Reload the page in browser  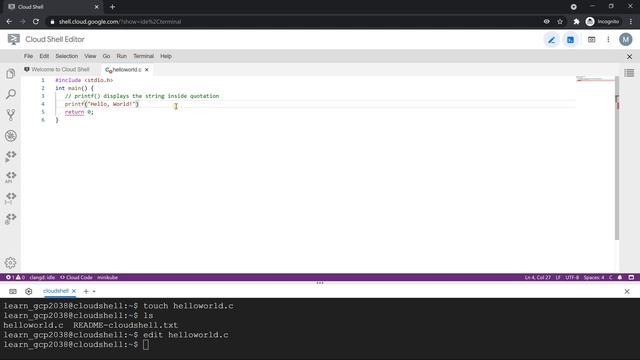(36, 22)
